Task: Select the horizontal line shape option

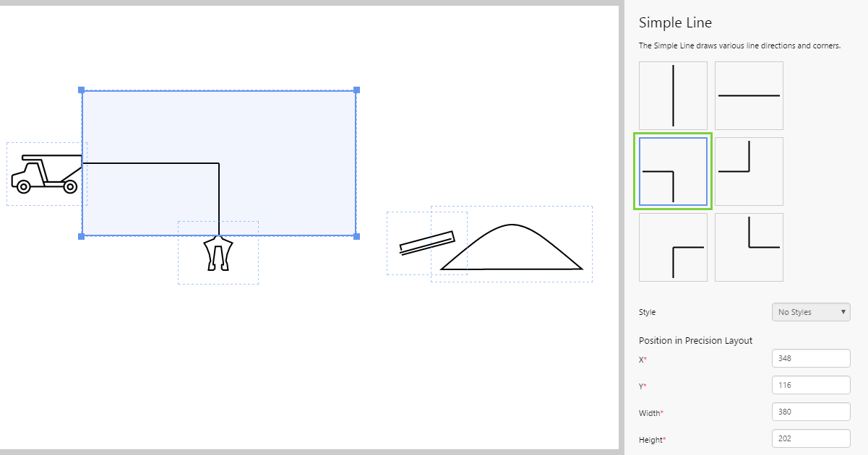Action: tap(749, 95)
